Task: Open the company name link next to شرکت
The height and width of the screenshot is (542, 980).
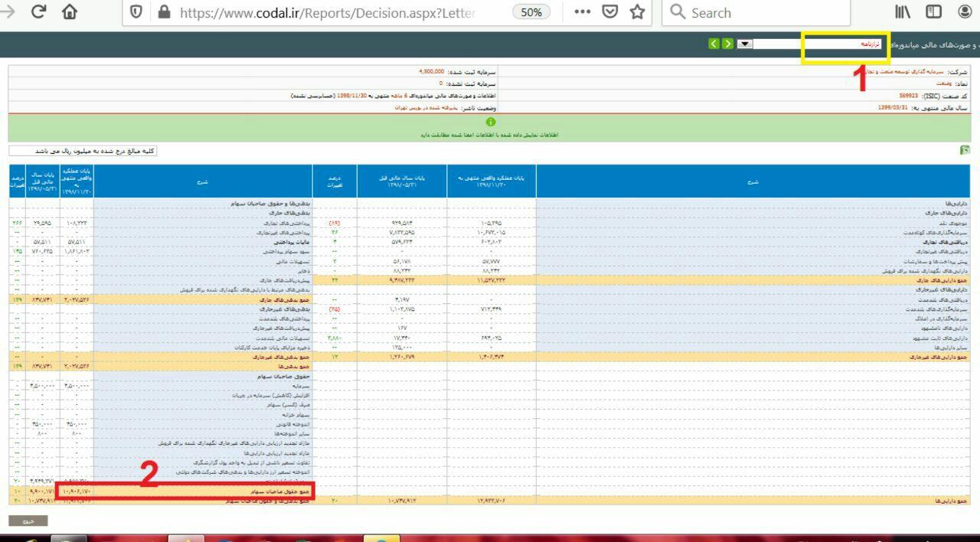Action: (x=903, y=71)
